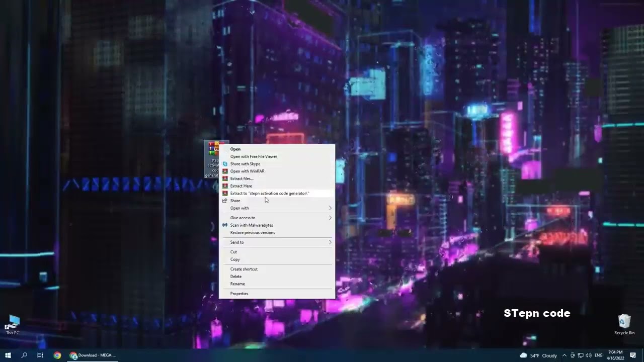644x362 pixels.
Task: Expand the Send to submenu
Action: tap(277, 242)
